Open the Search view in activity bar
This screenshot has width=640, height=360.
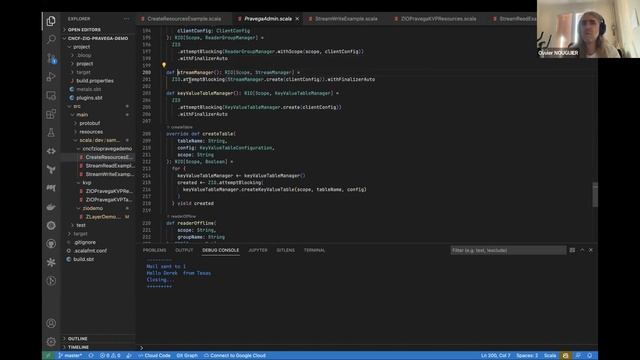click(x=51, y=39)
